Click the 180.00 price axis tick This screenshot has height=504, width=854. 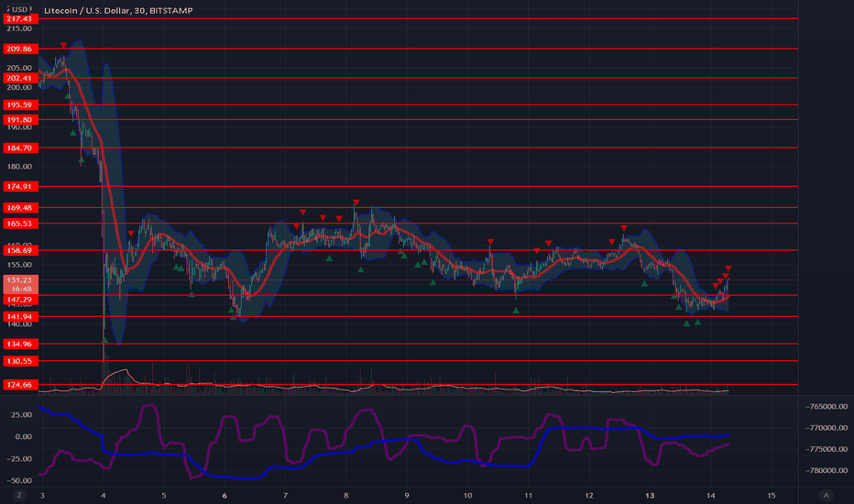(x=19, y=166)
